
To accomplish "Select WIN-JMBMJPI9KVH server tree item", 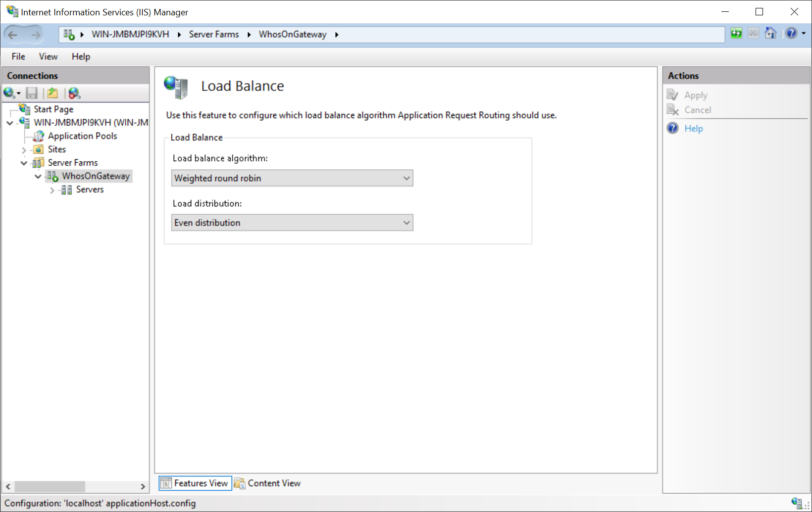I will tap(91, 122).
